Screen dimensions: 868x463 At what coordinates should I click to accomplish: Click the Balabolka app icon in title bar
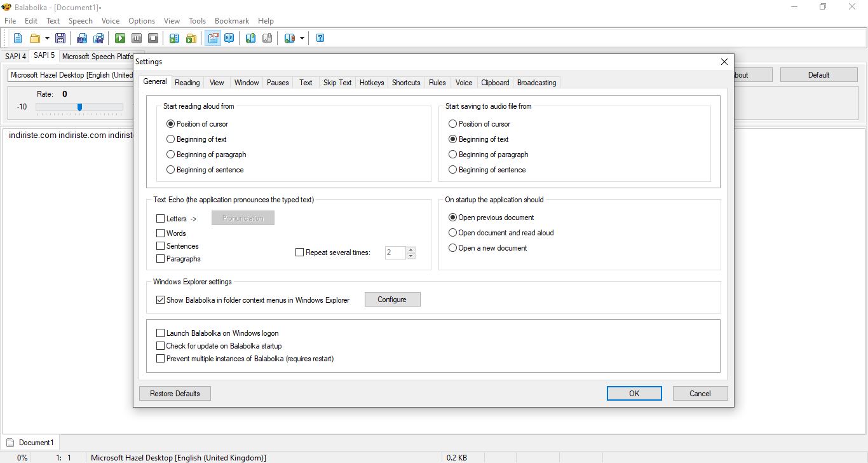[7, 6]
